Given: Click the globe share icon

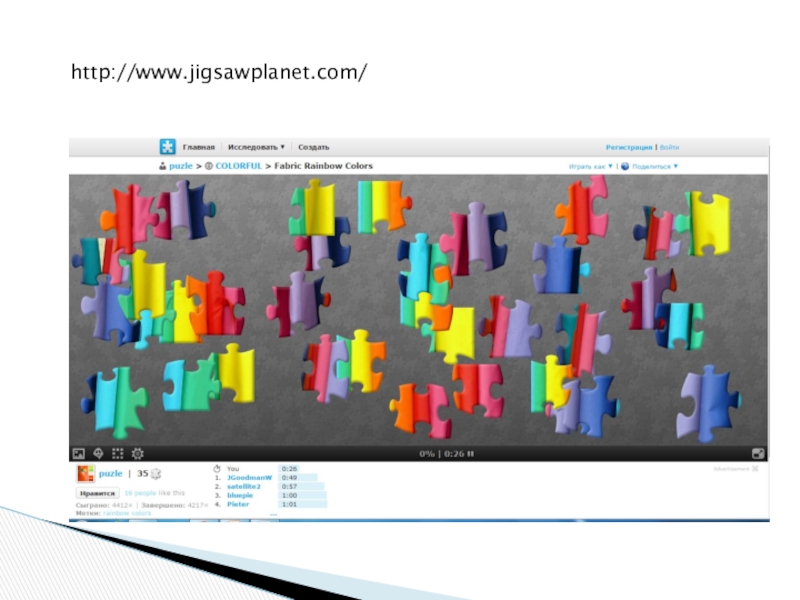Looking at the screenshot, I should tap(625, 166).
